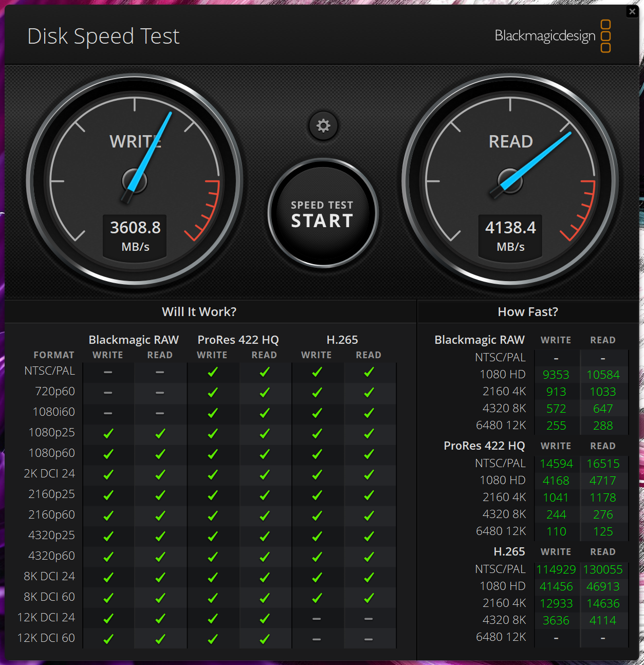Click H.265 read dash for 12K DCI 24

(x=369, y=619)
